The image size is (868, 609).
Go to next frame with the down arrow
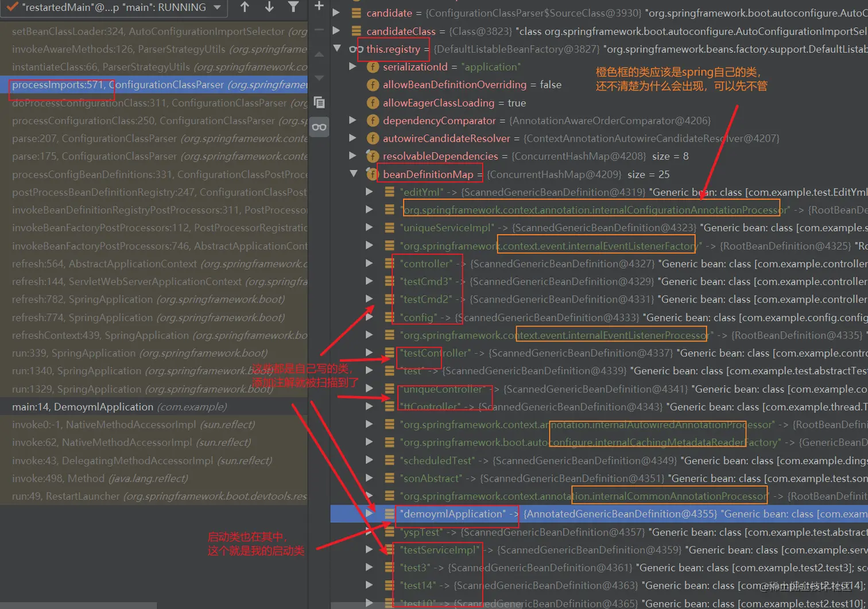pos(269,7)
